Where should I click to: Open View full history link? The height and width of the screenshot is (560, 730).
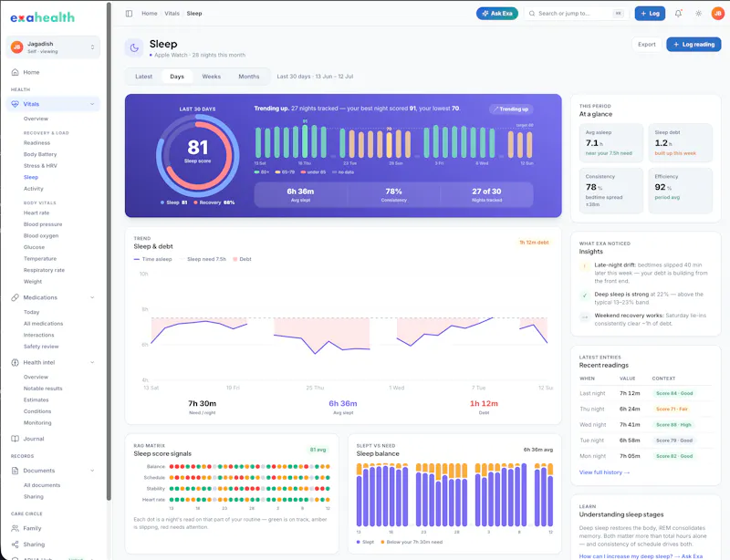click(604, 472)
